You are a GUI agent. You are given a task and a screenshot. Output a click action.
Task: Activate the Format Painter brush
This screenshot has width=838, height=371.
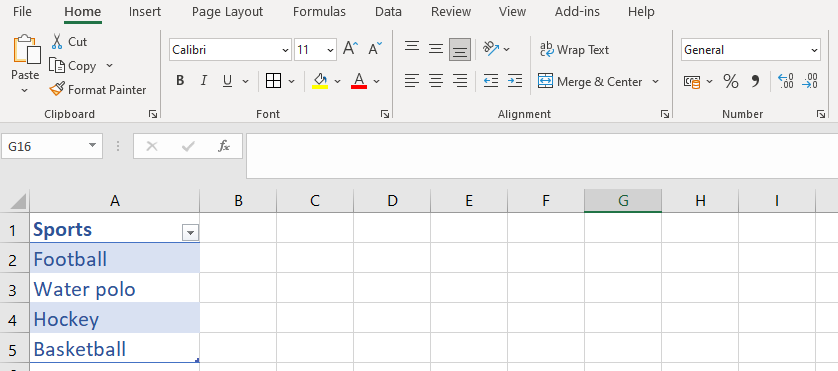pyautogui.click(x=57, y=89)
